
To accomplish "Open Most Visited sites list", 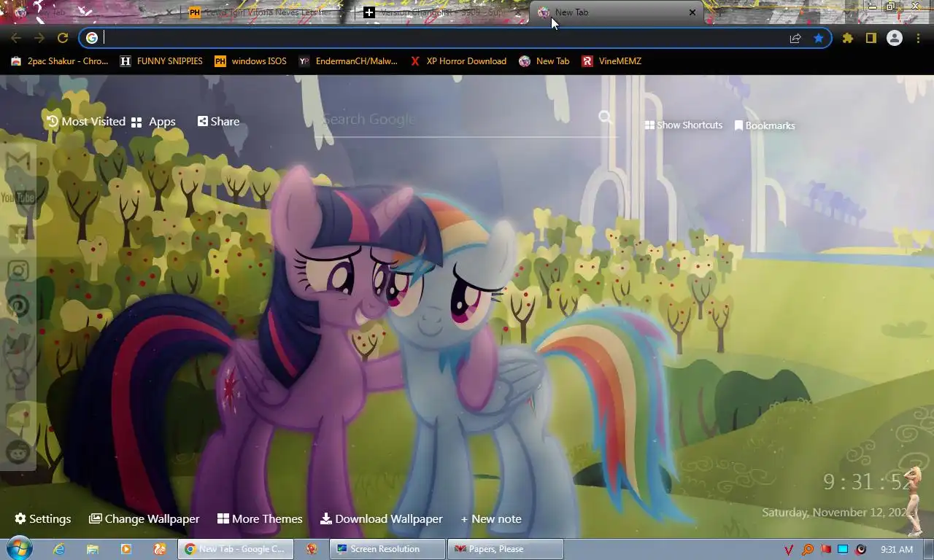I will pyautogui.click(x=85, y=122).
